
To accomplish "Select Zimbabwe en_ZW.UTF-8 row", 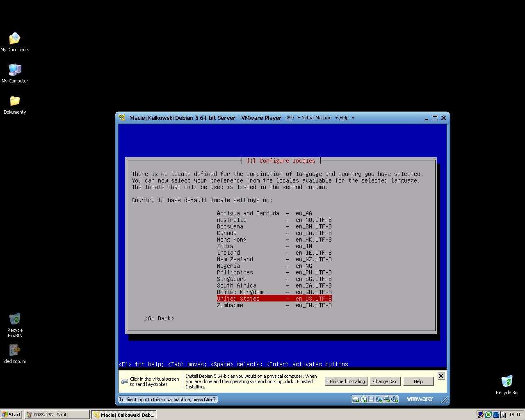I will tap(274, 305).
